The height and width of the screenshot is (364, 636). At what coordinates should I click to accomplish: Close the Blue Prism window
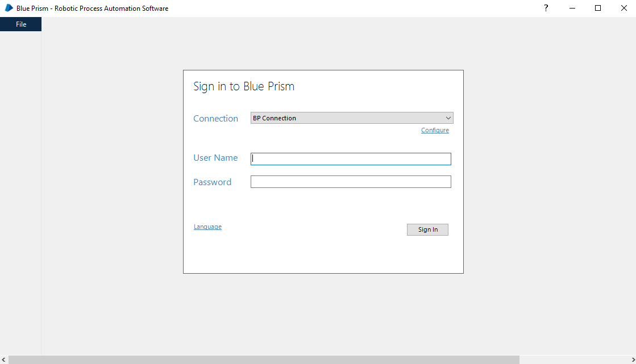click(x=623, y=8)
